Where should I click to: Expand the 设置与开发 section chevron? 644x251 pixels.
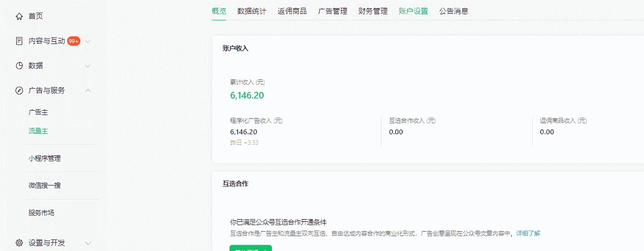point(88,243)
